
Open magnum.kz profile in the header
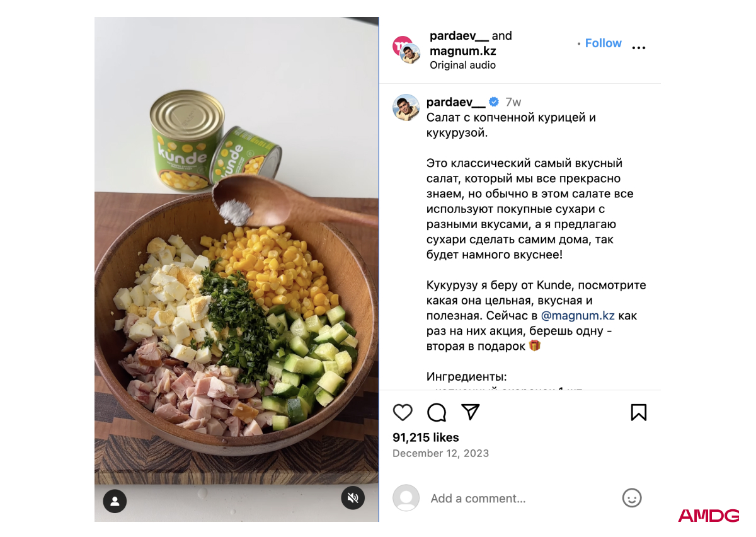click(x=463, y=50)
